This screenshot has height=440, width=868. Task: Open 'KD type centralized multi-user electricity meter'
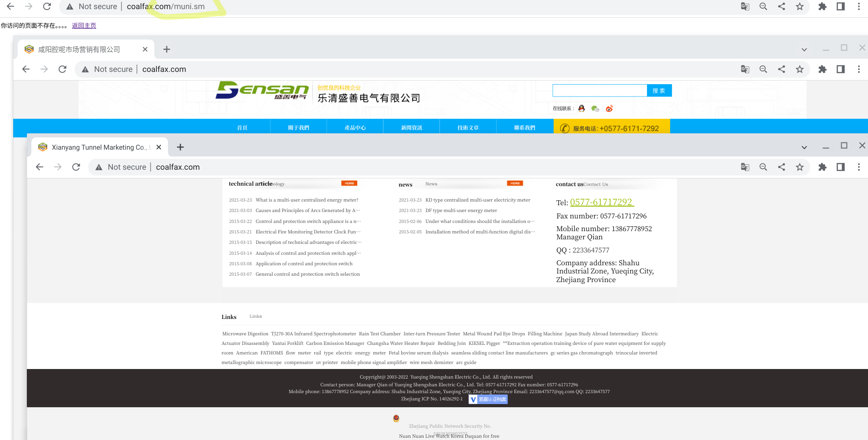click(x=478, y=200)
